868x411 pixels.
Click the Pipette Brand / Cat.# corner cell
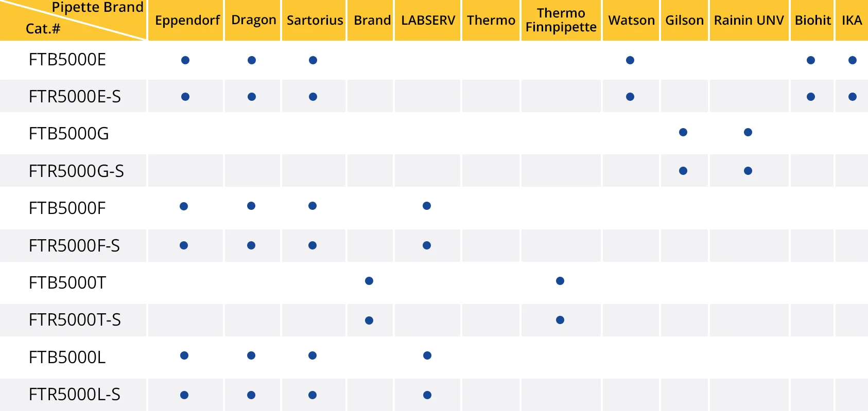(x=73, y=20)
